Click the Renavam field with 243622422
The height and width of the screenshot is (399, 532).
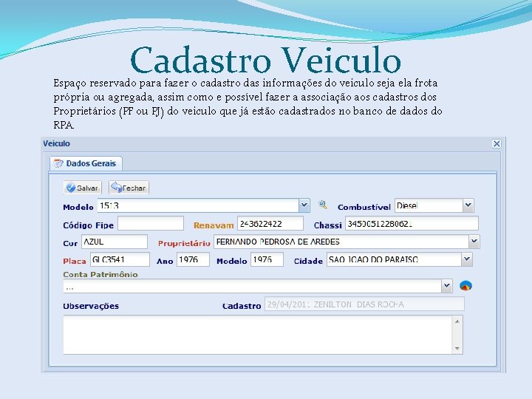click(x=270, y=224)
